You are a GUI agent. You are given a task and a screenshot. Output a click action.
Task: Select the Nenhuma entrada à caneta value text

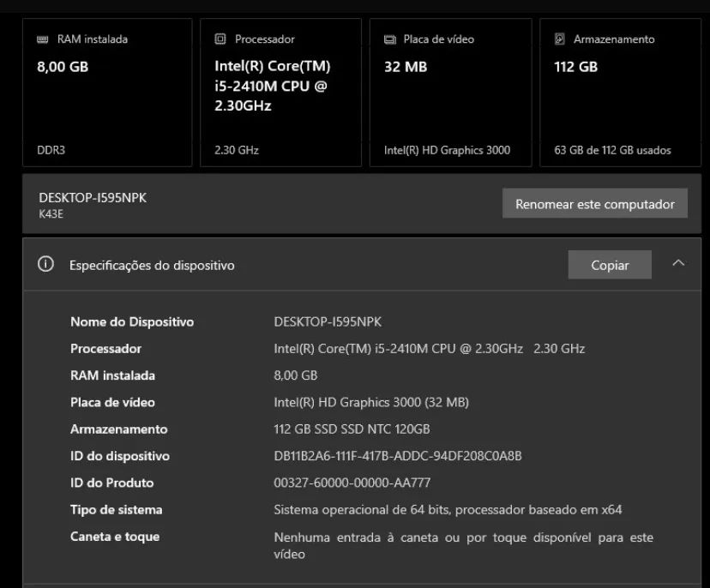(x=464, y=545)
